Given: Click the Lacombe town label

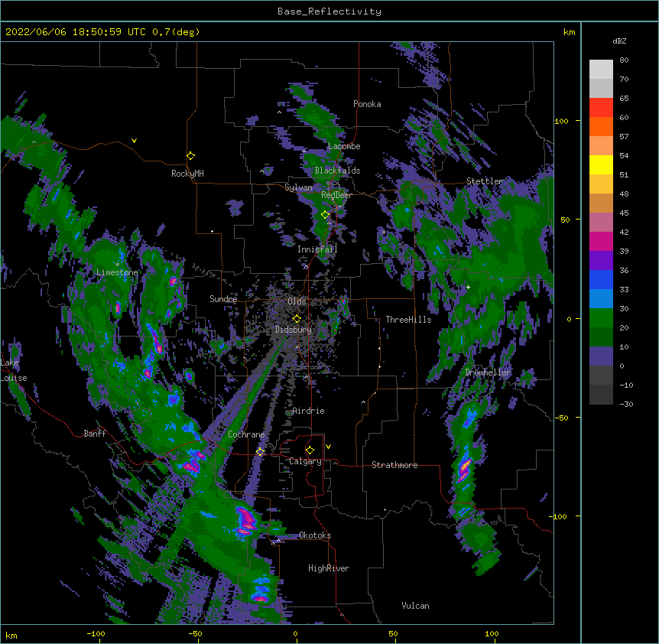Looking at the screenshot, I should tap(344, 146).
